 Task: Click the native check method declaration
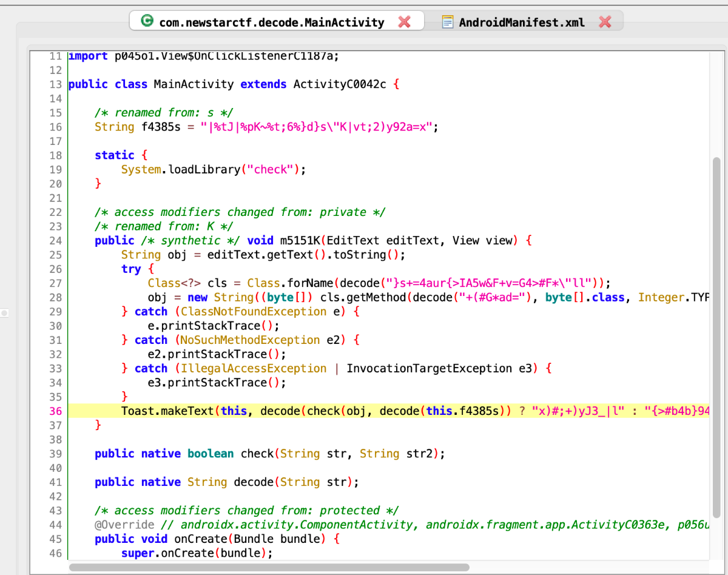pyautogui.click(x=271, y=454)
